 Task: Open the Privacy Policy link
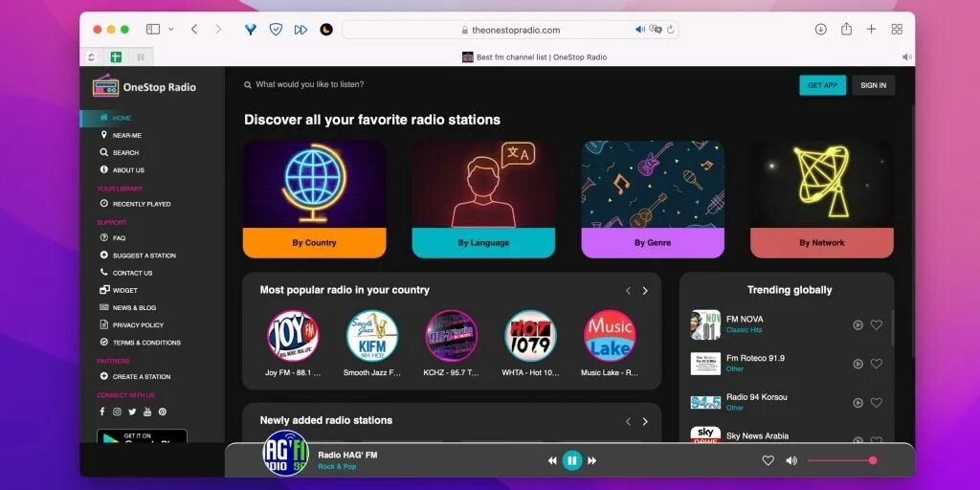[131, 325]
